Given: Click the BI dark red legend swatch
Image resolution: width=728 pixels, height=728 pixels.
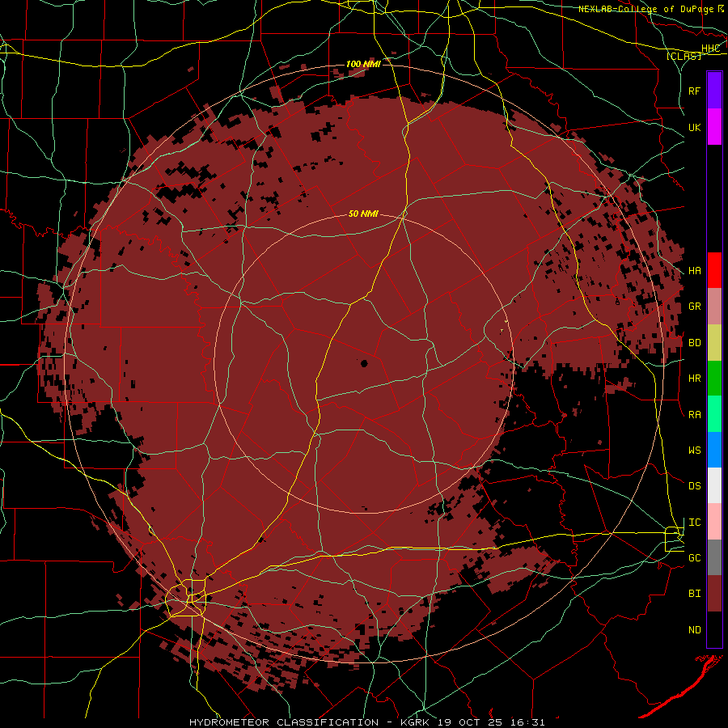Looking at the screenshot, I should (714, 594).
